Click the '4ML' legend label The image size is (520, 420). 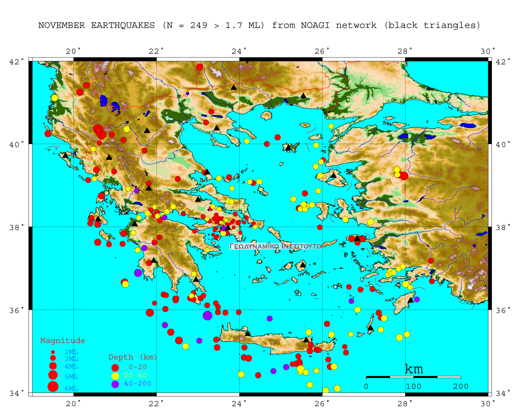[x=71, y=367]
